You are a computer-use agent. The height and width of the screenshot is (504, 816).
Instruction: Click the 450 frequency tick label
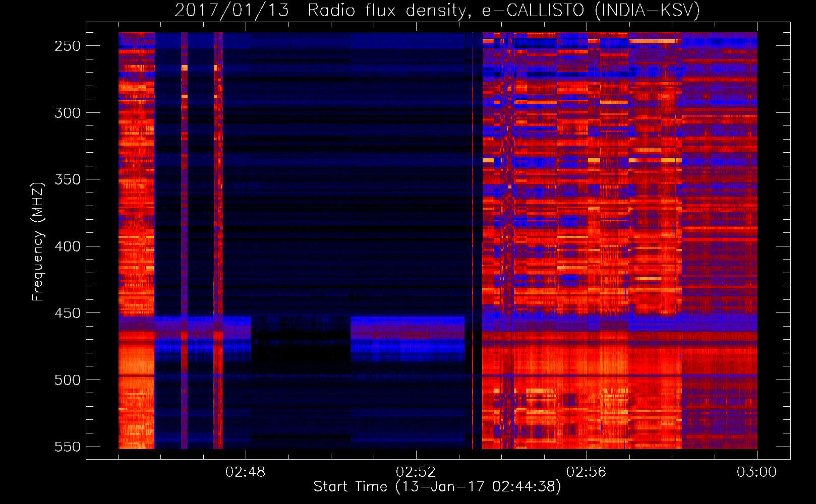pyautogui.click(x=68, y=313)
